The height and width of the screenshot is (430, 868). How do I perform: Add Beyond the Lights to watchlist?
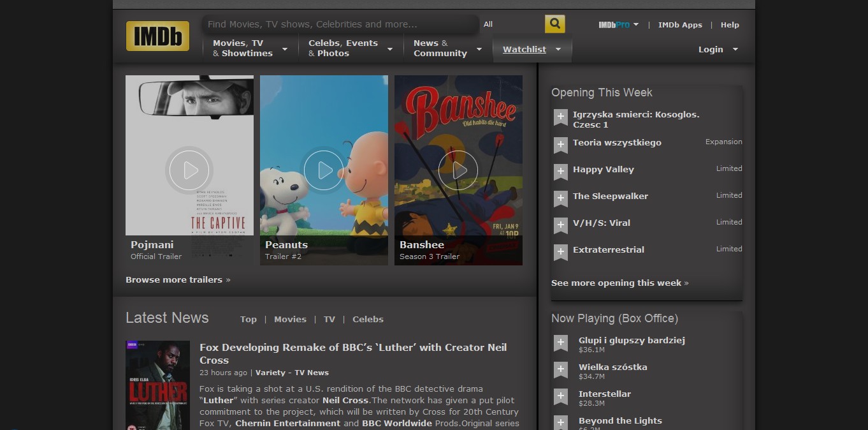(x=561, y=422)
